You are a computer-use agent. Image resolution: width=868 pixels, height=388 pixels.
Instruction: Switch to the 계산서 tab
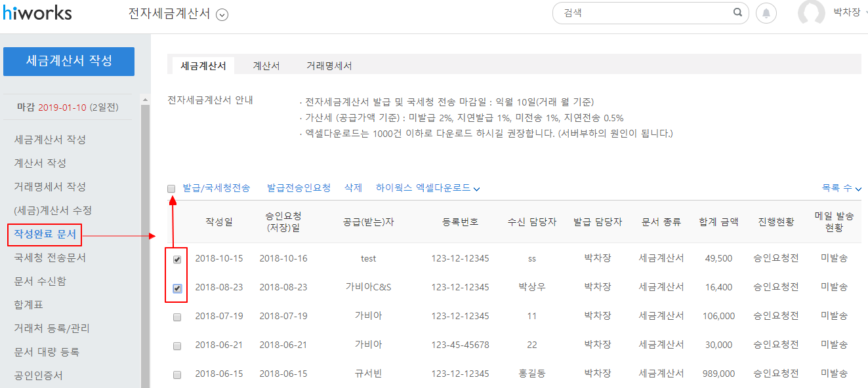[x=266, y=66]
